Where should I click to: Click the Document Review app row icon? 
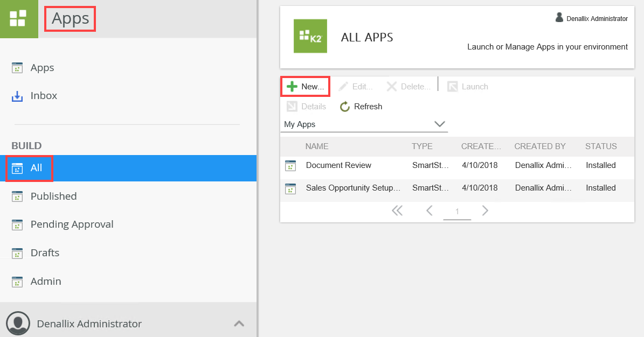pyautogui.click(x=290, y=166)
